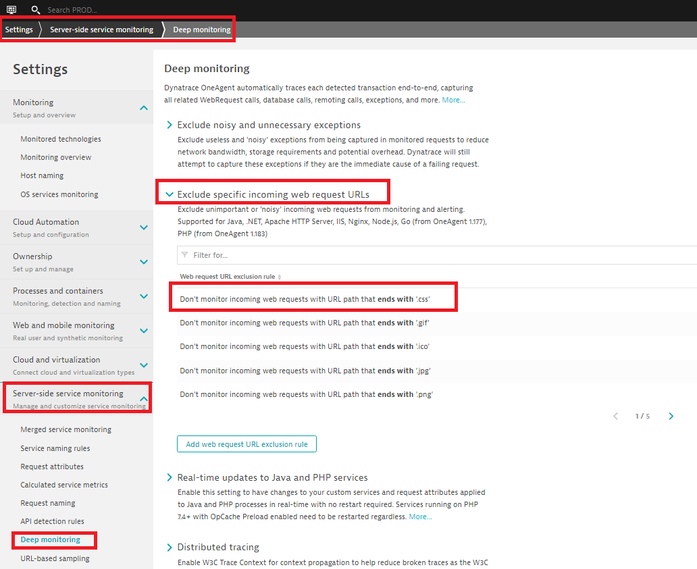Click Add web request URL exclusion rule button
Image resolution: width=697 pixels, height=569 pixels.
tap(247, 444)
